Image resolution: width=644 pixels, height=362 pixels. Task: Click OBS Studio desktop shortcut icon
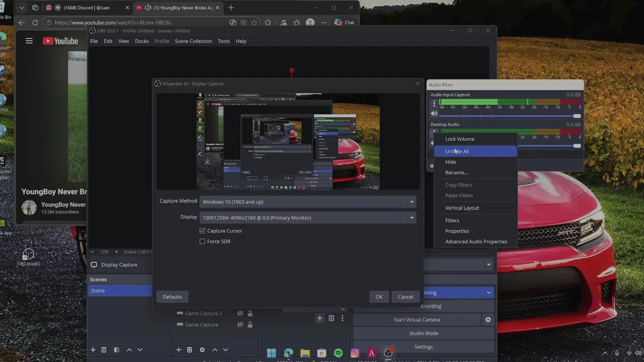pyautogui.click(x=28, y=257)
